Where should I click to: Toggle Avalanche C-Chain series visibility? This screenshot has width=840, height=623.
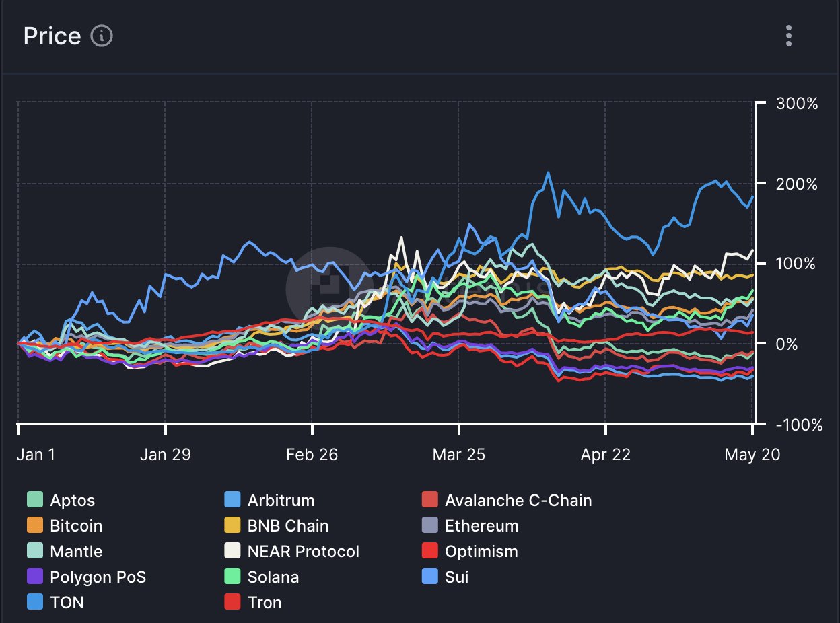point(507,500)
